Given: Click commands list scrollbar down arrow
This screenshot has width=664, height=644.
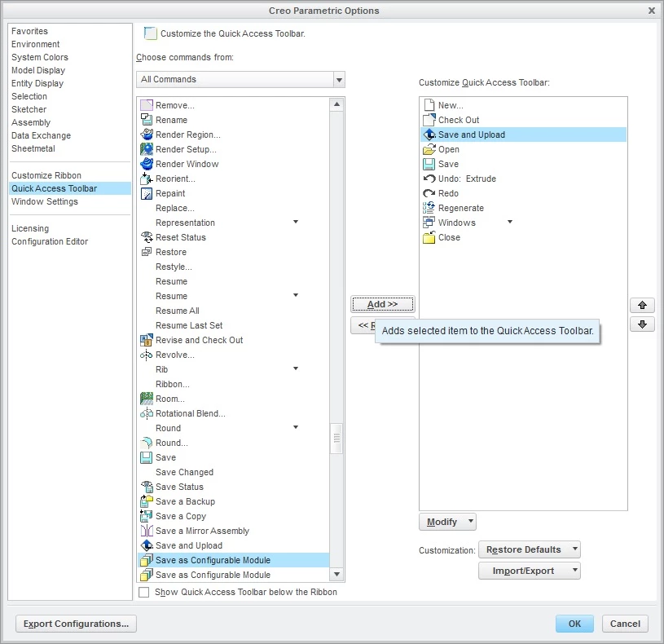Looking at the screenshot, I should coord(336,575).
